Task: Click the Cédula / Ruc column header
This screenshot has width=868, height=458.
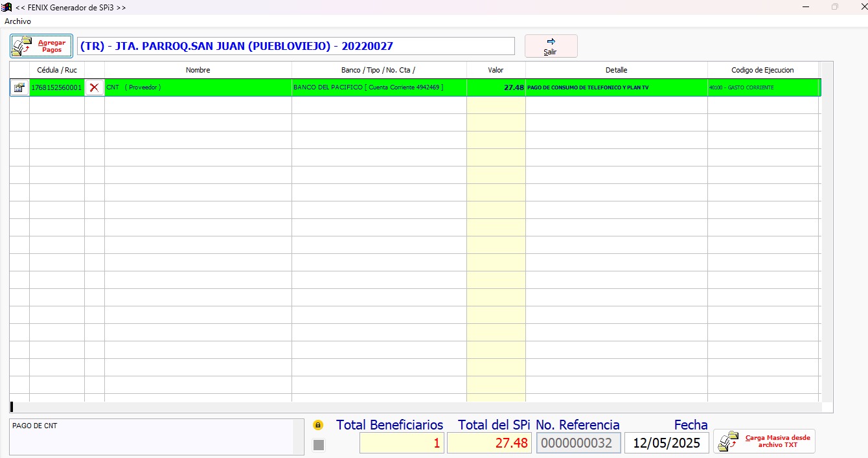Action: click(57, 70)
